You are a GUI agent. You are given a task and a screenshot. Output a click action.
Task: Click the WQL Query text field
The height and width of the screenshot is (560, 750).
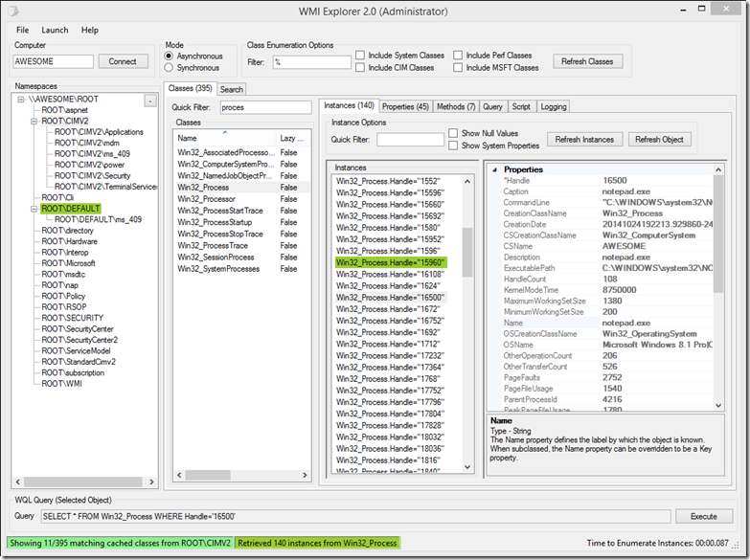tap(356, 517)
